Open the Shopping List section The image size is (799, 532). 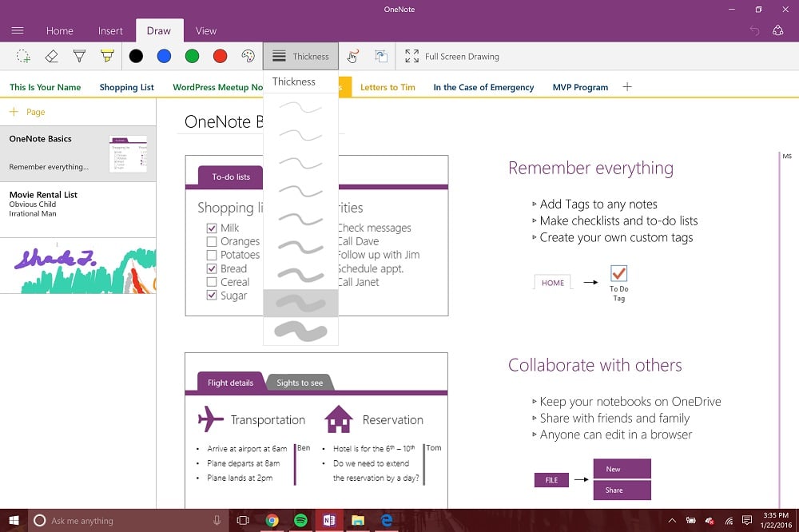[127, 87]
